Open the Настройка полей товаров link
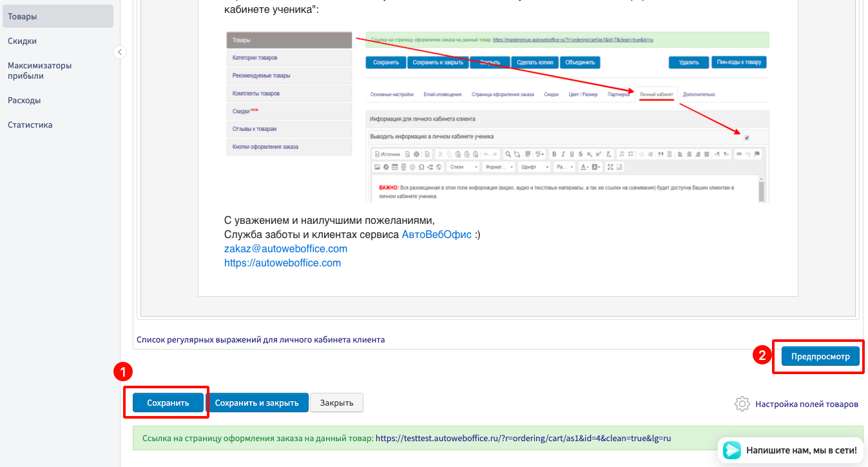Viewport: 868px width, 467px height. click(x=806, y=404)
